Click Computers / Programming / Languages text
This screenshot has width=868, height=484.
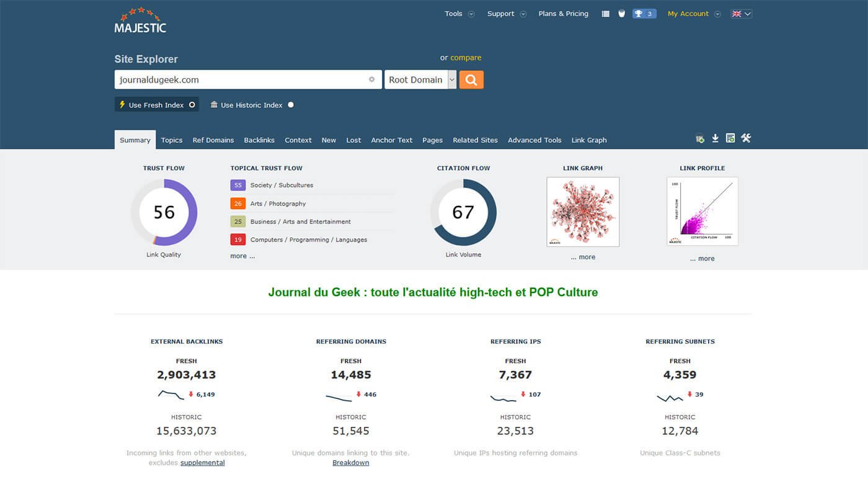309,240
